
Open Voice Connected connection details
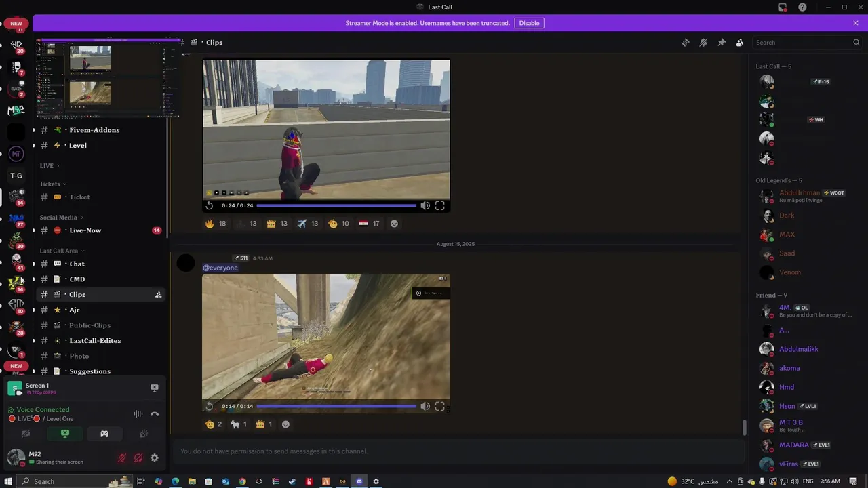click(x=43, y=410)
